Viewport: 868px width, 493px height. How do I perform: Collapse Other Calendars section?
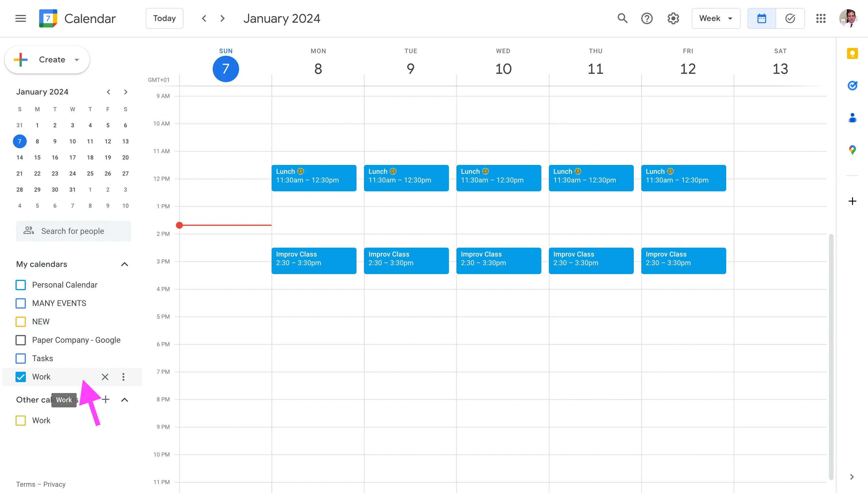point(124,400)
